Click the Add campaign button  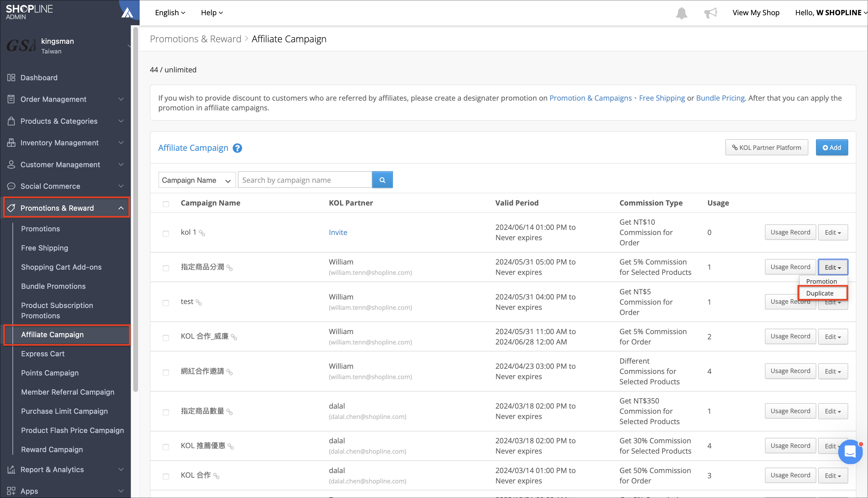pos(832,147)
